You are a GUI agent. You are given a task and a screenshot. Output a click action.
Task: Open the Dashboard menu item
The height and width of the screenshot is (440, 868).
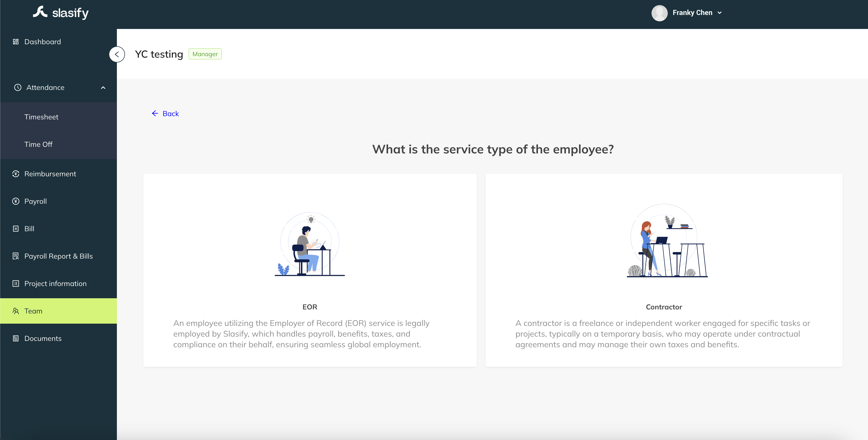59,41
